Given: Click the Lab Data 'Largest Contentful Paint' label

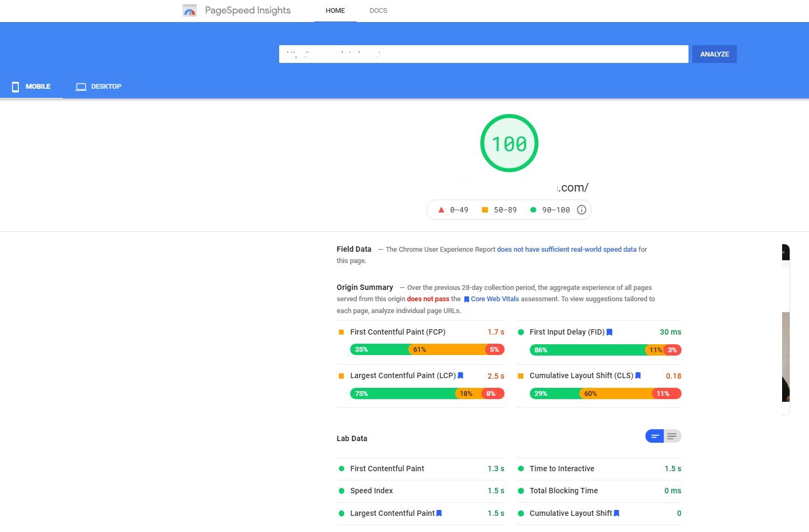Looking at the screenshot, I should coord(392,513).
